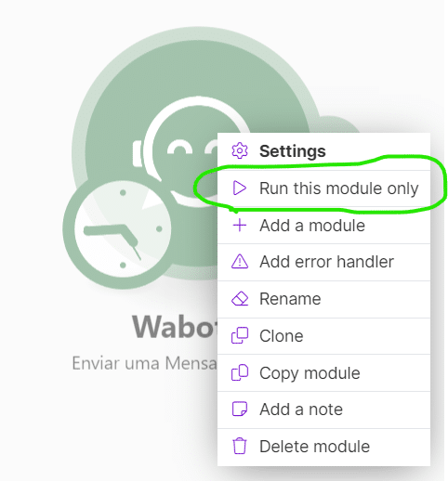Click the trash can delete icon
Viewport: 448px width, 481px height.
pyautogui.click(x=240, y=446)
